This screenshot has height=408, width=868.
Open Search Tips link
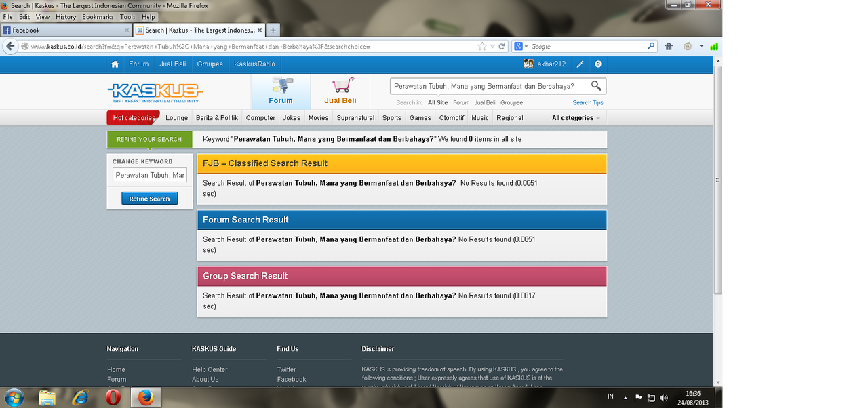pos(588,103)
